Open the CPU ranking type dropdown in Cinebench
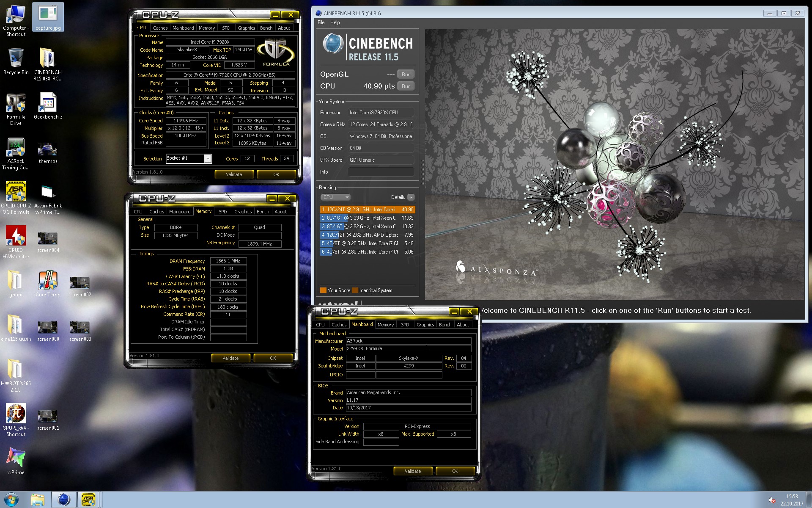Image resolution: width=812 pixels, height=508 pixels. (336, 197)
